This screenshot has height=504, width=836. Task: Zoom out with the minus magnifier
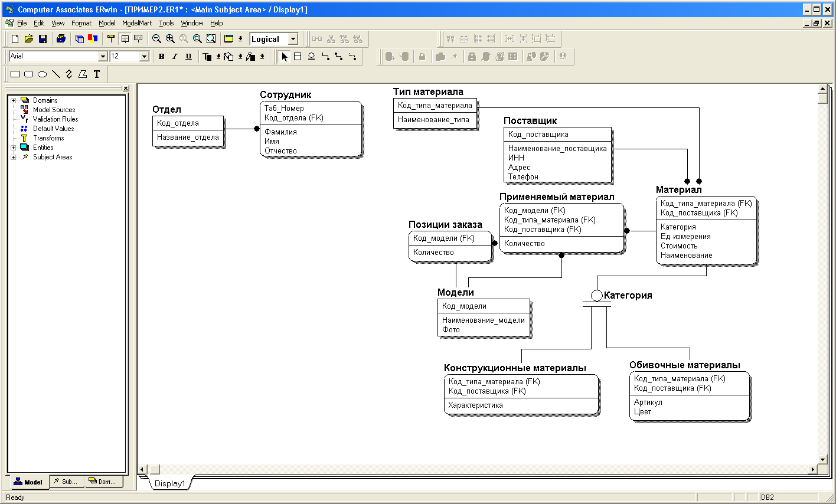coord(156,39)
